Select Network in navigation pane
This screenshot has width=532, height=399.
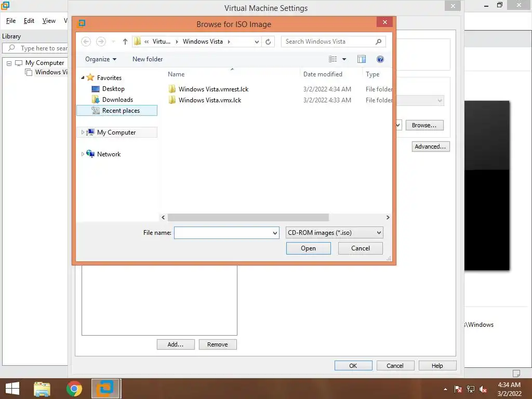[109, 154]
